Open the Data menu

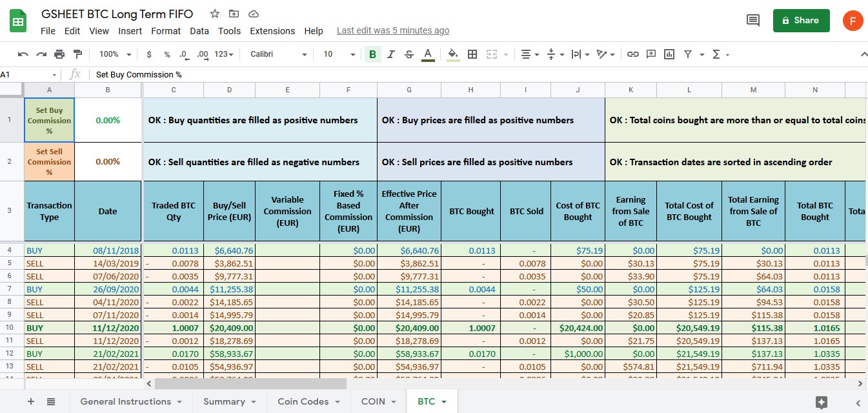point(199,31)
